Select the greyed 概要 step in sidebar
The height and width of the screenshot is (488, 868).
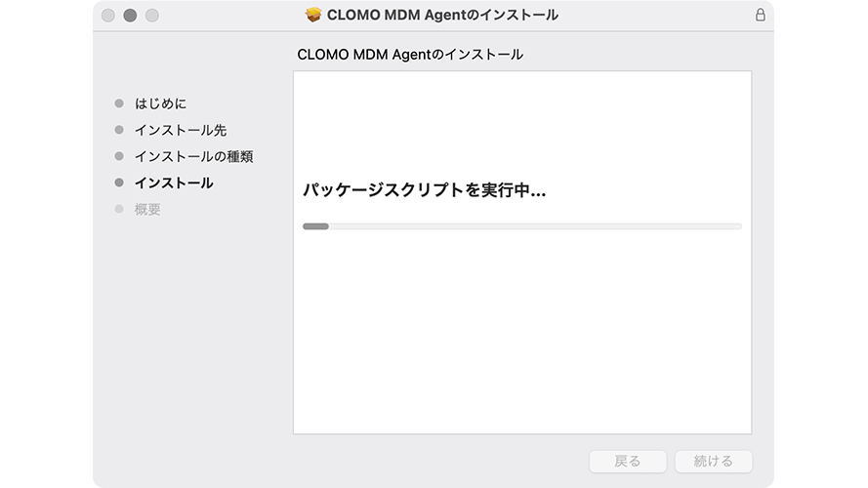pyautogui.click(x=147, y=209)
